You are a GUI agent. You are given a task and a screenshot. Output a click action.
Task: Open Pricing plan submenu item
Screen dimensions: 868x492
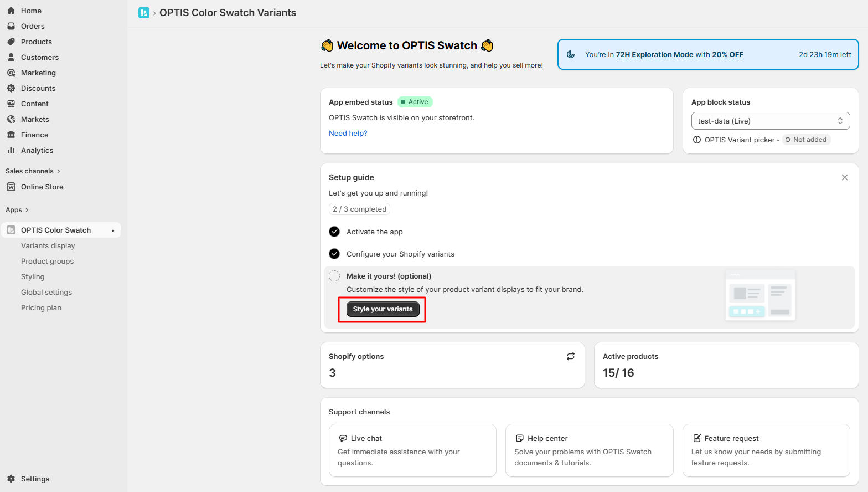click(41, 307)
